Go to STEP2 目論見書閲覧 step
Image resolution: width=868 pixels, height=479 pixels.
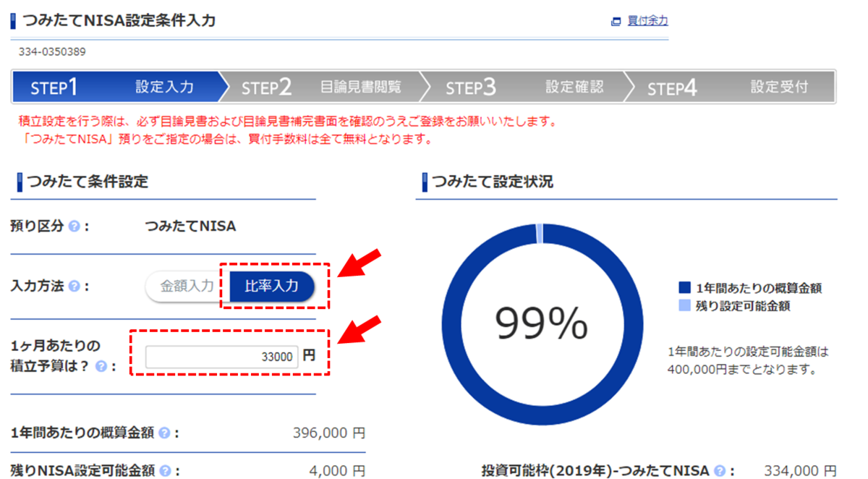point(322,87)
